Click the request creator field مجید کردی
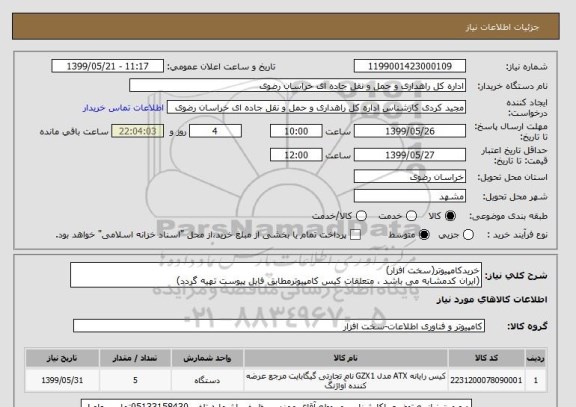This screenshot has width=576, height=407. pyautogui.click(x=316, y=108)
